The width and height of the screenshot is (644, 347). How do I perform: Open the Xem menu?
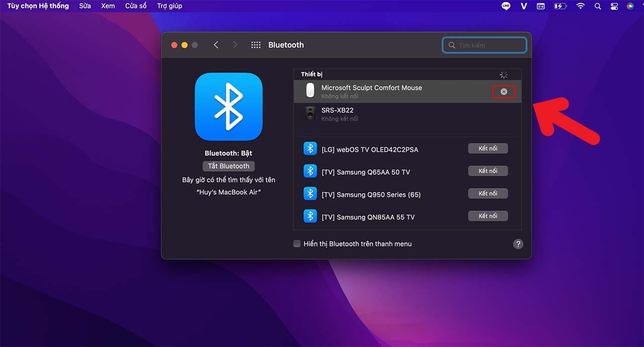point(108,6)
